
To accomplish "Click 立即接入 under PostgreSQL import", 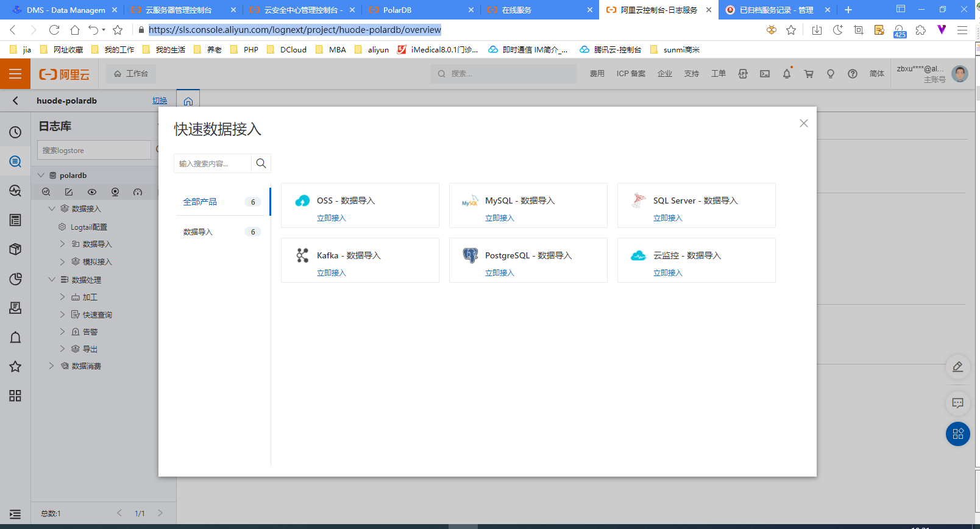I will coord(500,273).
